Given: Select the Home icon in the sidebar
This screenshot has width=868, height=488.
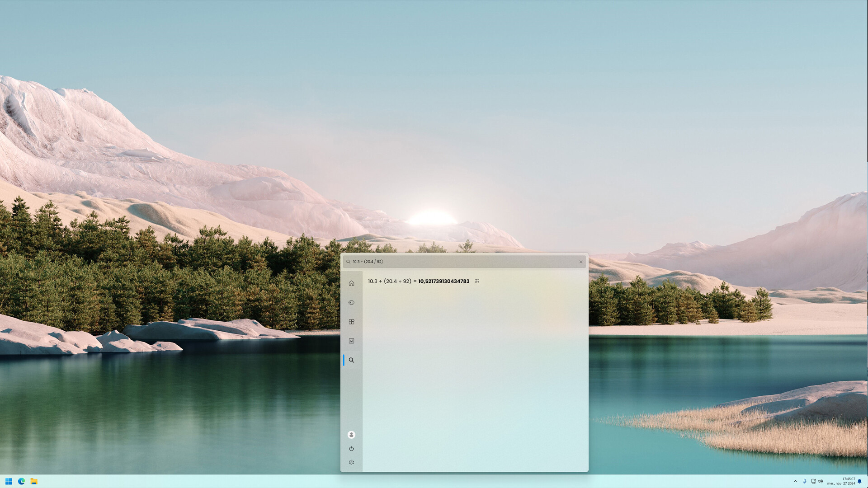Looking at the screenshot, I should pyautogui.click(x=351, y=283).
